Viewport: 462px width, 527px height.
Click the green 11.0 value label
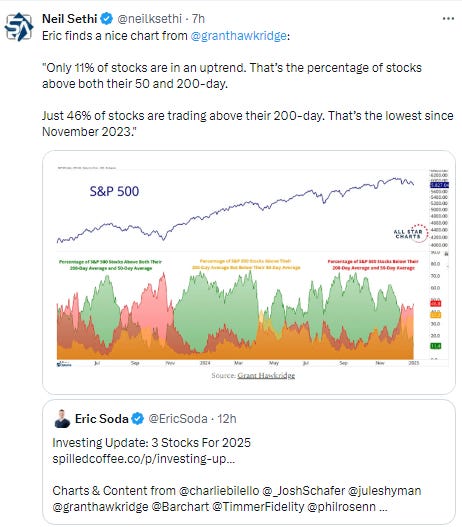click(436, 346)
